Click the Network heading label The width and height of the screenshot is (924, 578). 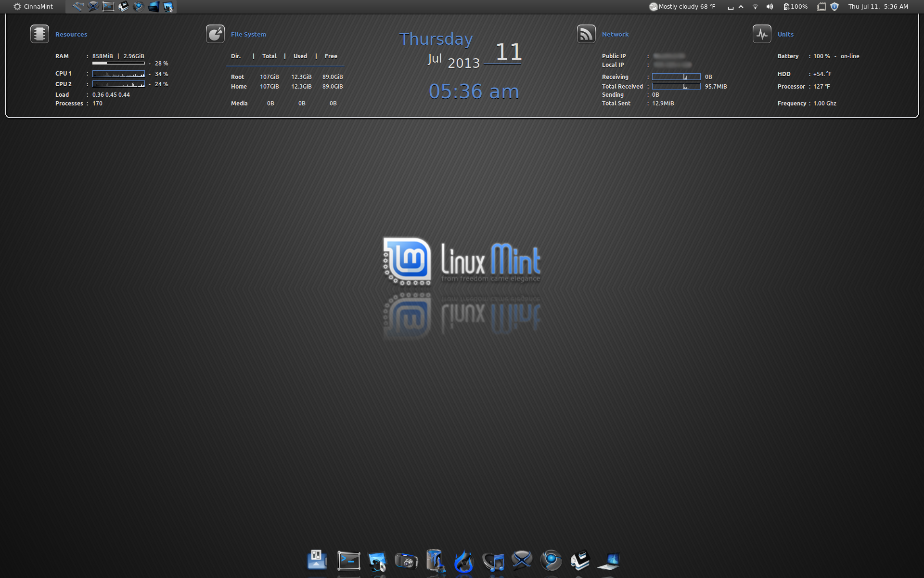[615, 34]
